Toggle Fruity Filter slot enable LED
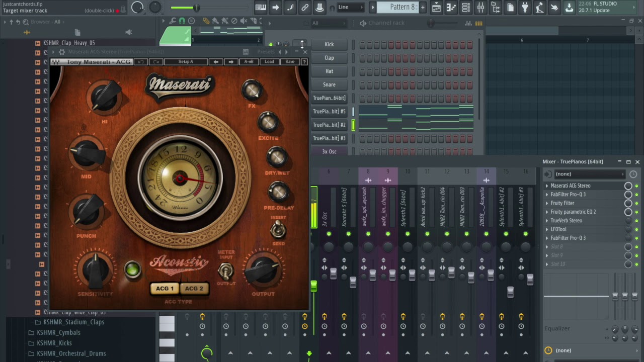 tap(636, 203)
